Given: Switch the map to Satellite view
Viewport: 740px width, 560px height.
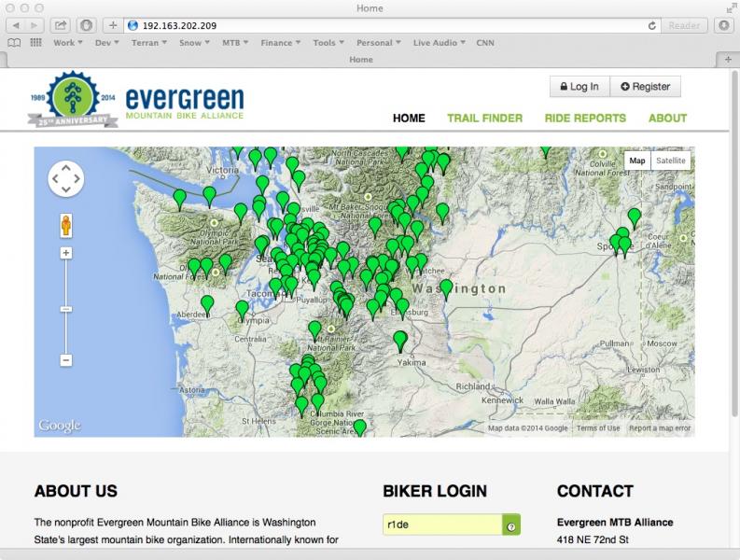Looking at the screenshot, I should coord(671,161).
